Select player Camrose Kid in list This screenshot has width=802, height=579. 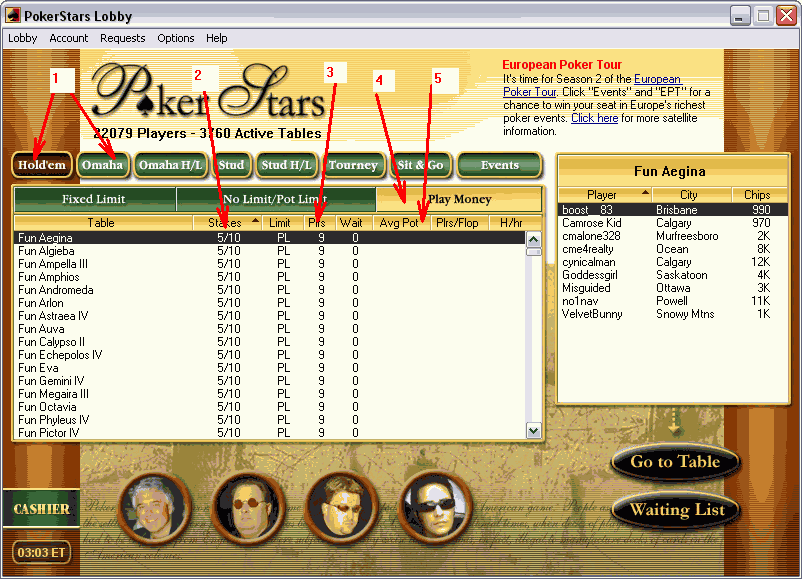(x=673, y=223)
